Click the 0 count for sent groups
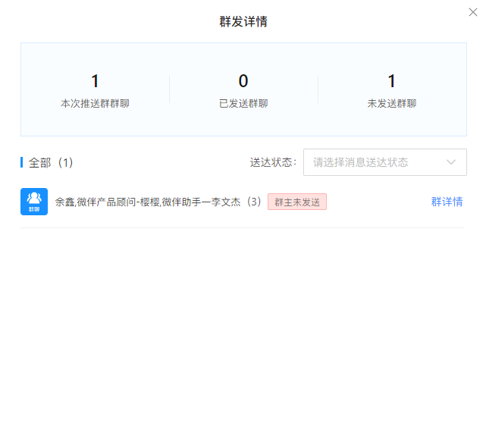Screen dimensions: 486x448 pos(243,81)
